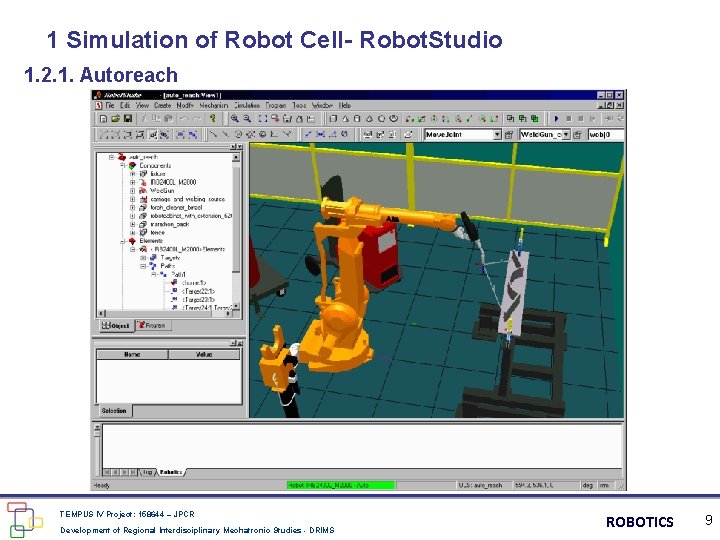Image resolution: width=720 pixels, height=540 pixels.
Task: Click the Paths node icon in tree
Action: [x=153, y=266]
